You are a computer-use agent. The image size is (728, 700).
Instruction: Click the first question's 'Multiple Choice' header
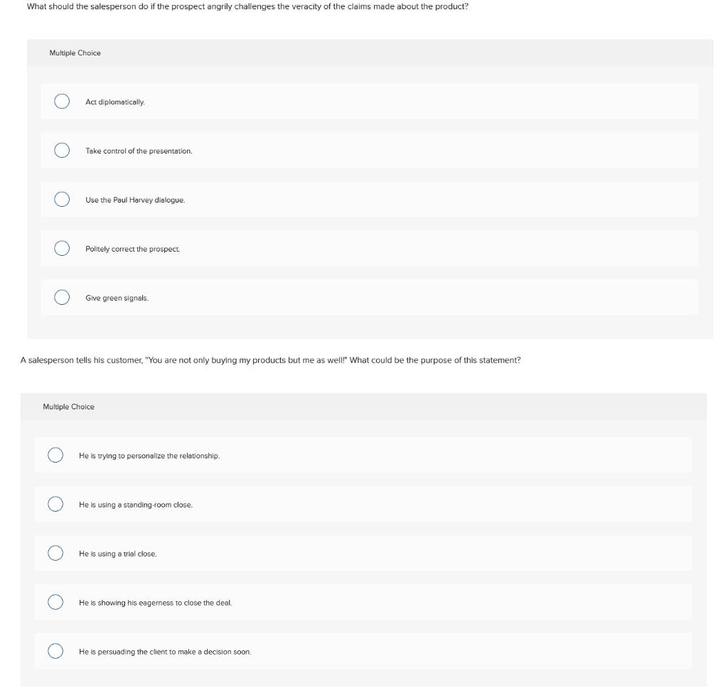75,53
